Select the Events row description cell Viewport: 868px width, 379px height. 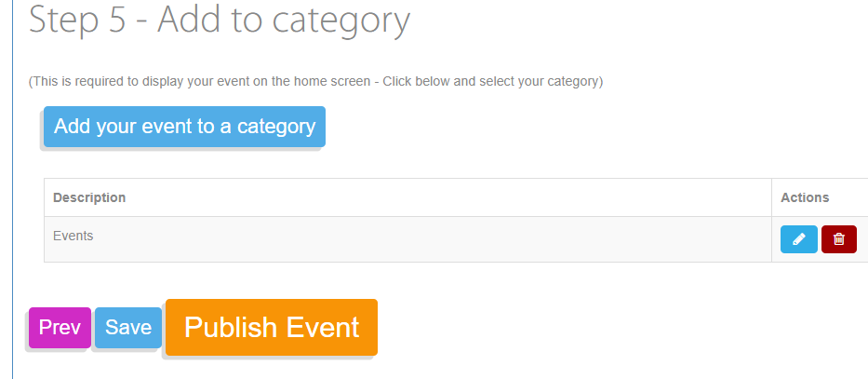407,239
